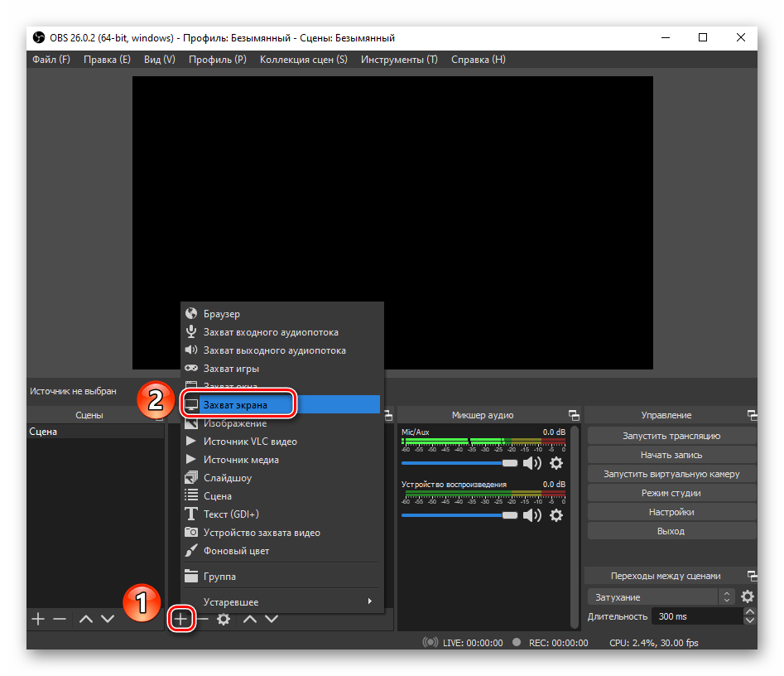784x676 pixels.
Task: Increase Длительность with the up stepper
Action: [x=749, y=612]
